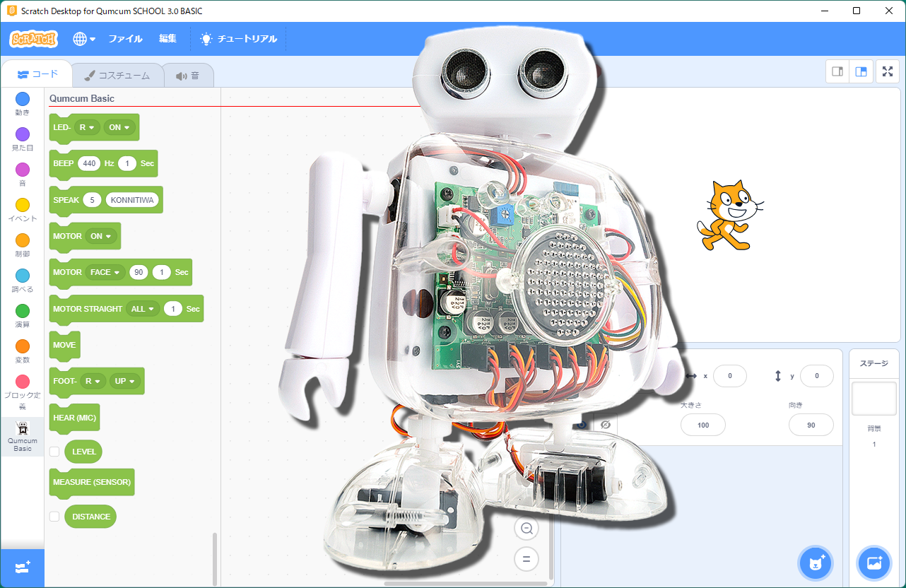Image resolution: width=906 pixels, height=588 pixels.
Task: Click the number 5 field in SPEAK block
Action: click(92, 200)
